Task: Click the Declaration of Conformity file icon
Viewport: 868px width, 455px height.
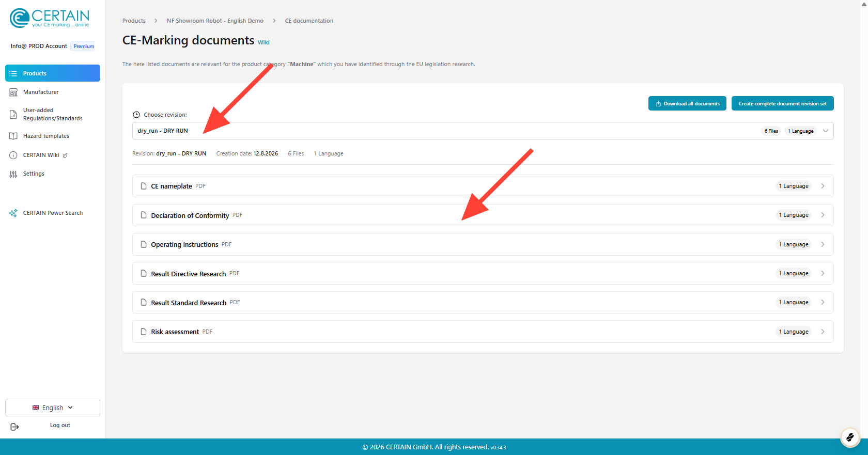Action: pyautogui.click(x=144, y=215)
